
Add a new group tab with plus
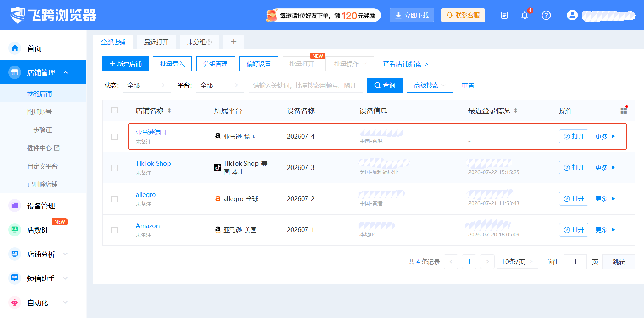click(x=234, y=42)
